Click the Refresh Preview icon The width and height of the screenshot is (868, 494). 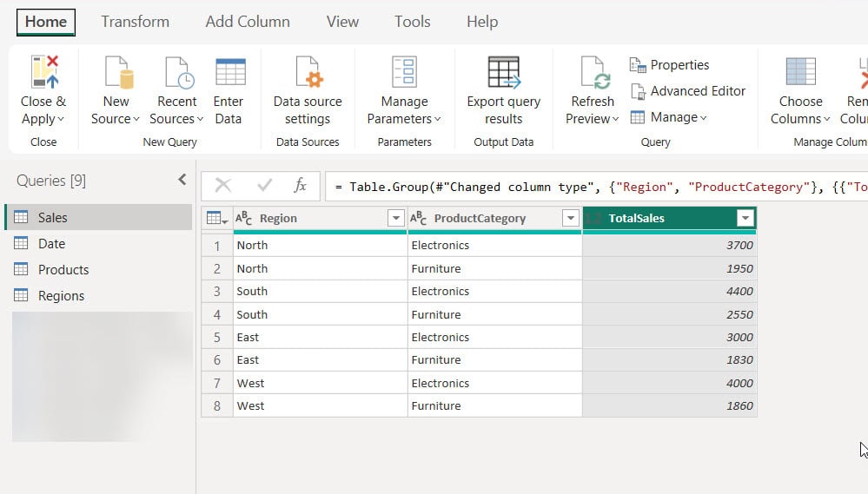pyautogui.click(x=595, y=72)
